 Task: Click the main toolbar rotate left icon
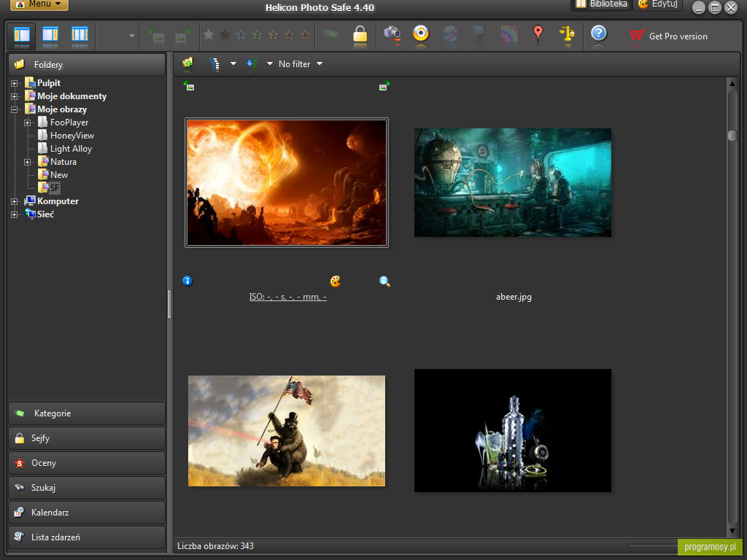click(x=156, y=35)
